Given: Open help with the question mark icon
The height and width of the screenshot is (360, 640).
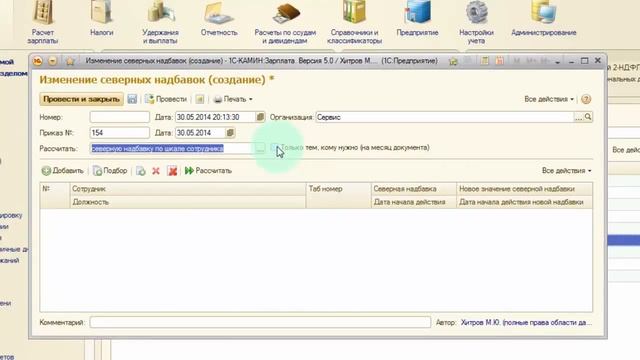Looking at the screenshot, I should click(586, 99).
